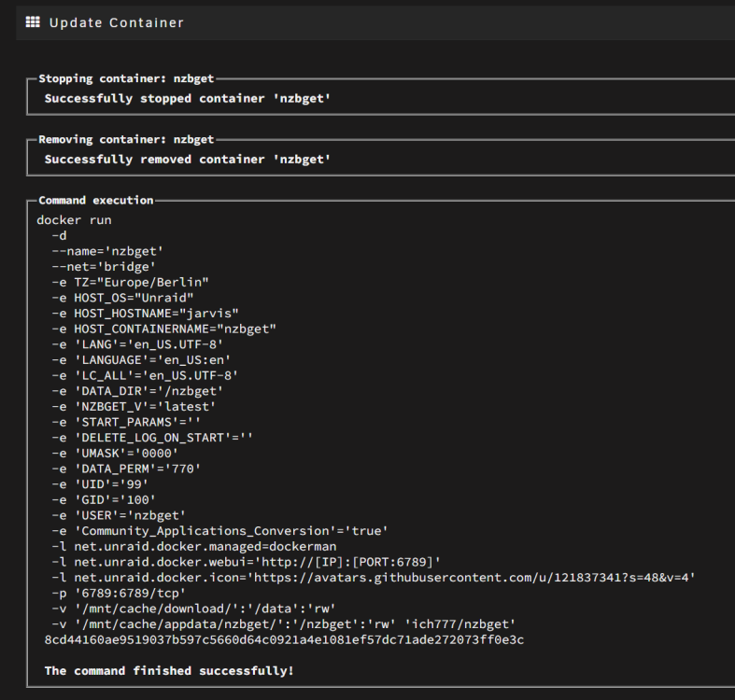The height and width of the screenshot is (700, 735).
Task: Click the 'Command execution' section heading
Action: pyautogui.click(x=96, y=201)
